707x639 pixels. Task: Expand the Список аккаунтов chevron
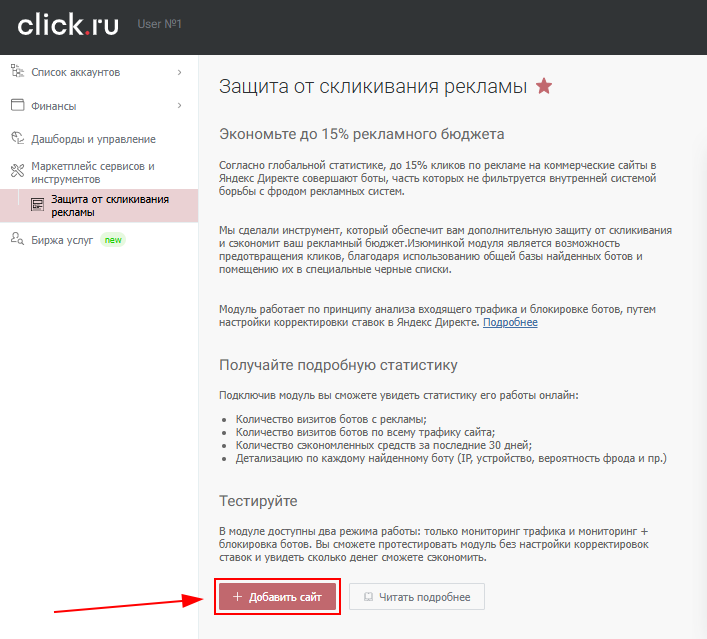[x=179, y=72]
